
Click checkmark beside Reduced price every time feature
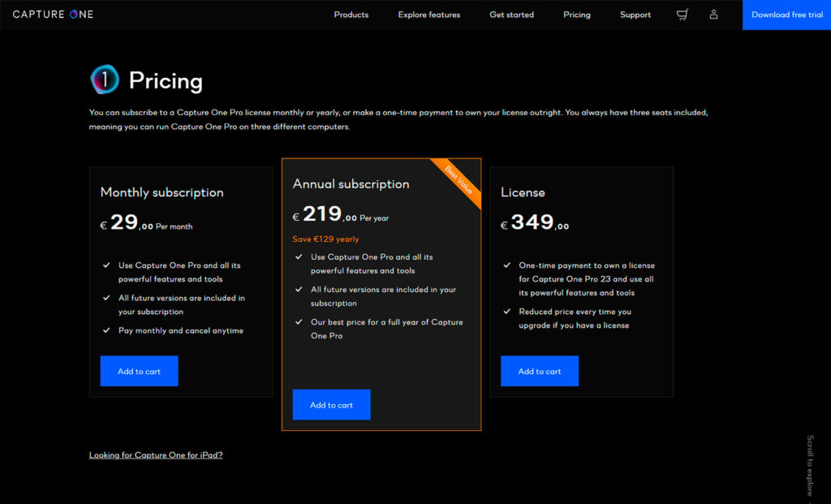(x=507, y=312)
